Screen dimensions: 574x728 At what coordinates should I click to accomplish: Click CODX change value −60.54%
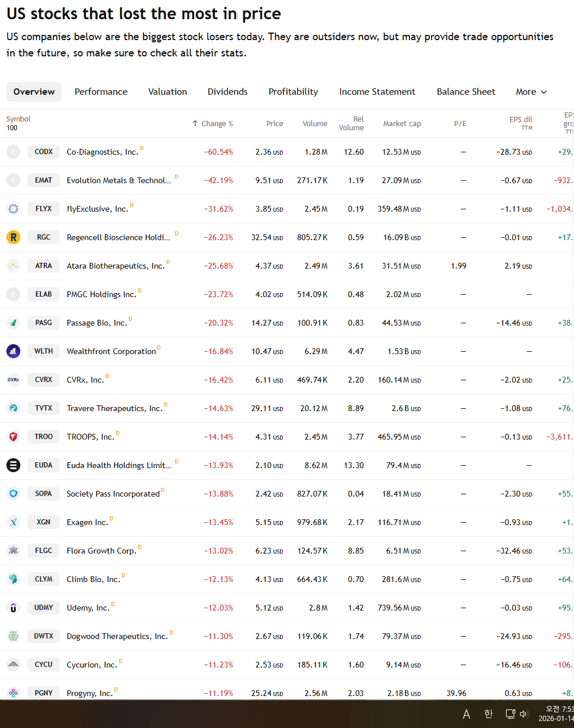point(218,152)
